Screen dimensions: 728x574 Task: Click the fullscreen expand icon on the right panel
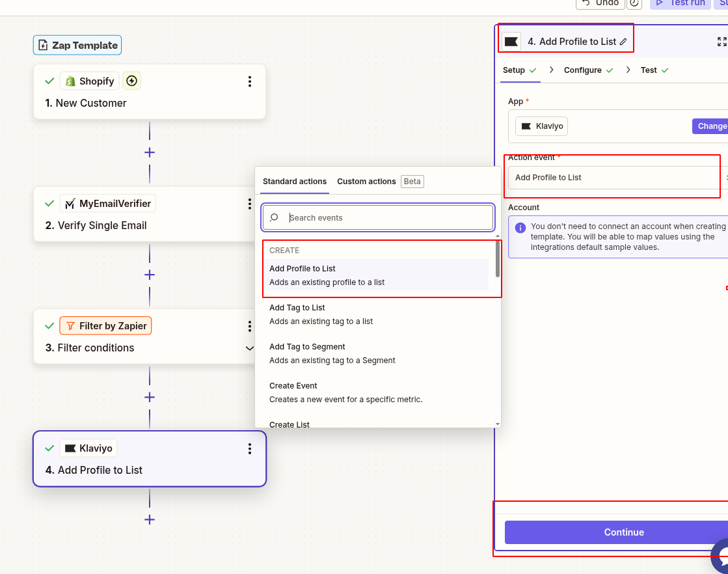722,41
